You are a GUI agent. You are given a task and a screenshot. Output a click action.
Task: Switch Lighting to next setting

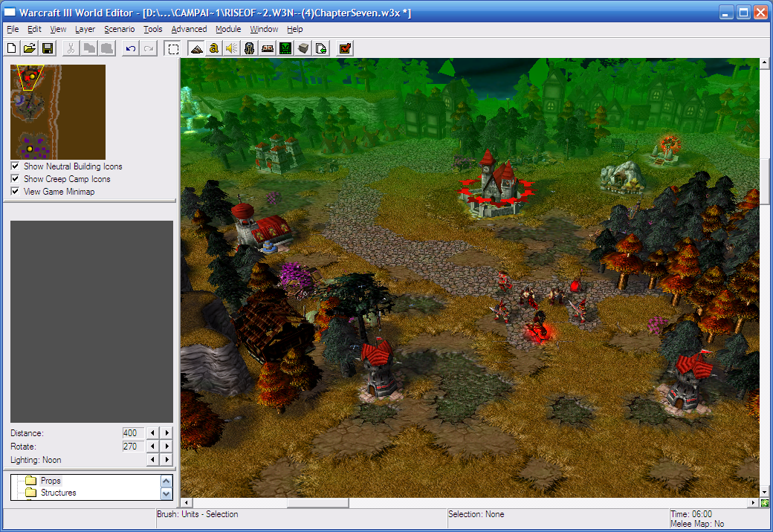coord(167,460)
